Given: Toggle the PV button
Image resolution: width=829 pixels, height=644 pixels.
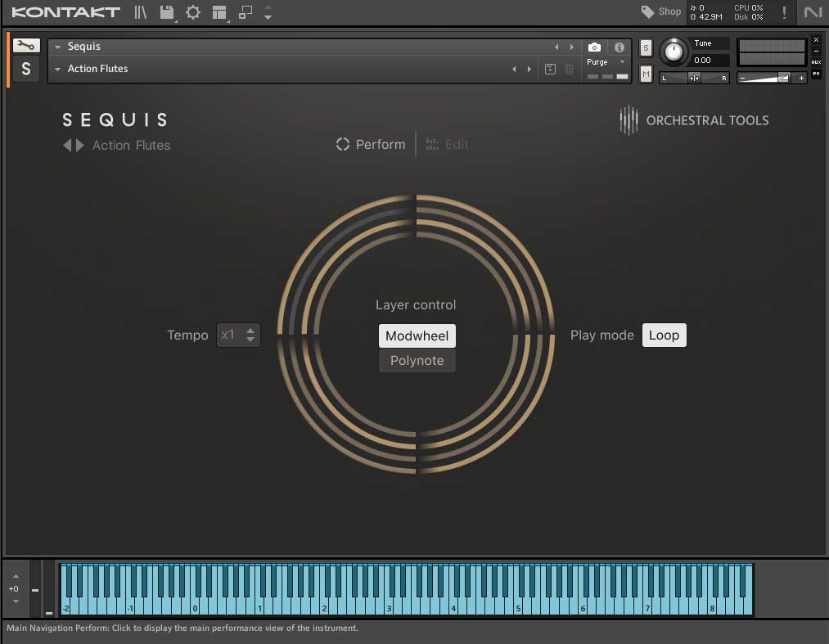Looking at the screenshot, I should coord(816,74).
